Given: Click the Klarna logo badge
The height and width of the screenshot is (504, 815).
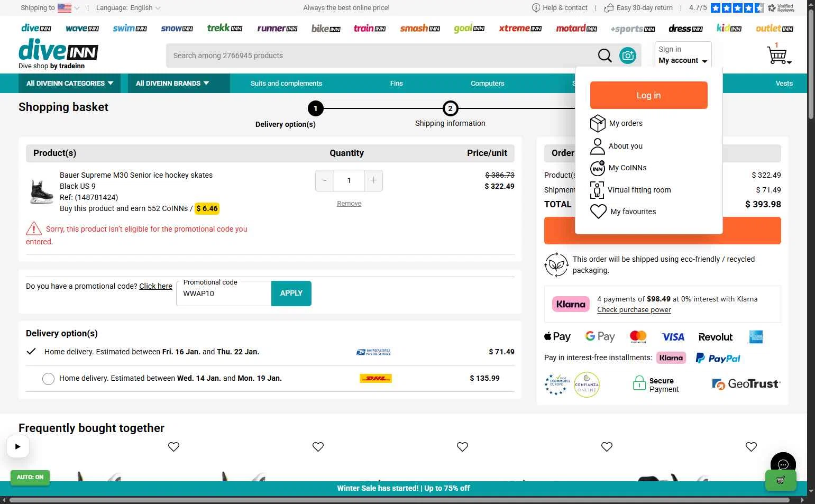Looking at the screenshot, I should click(x=571, y=304).
